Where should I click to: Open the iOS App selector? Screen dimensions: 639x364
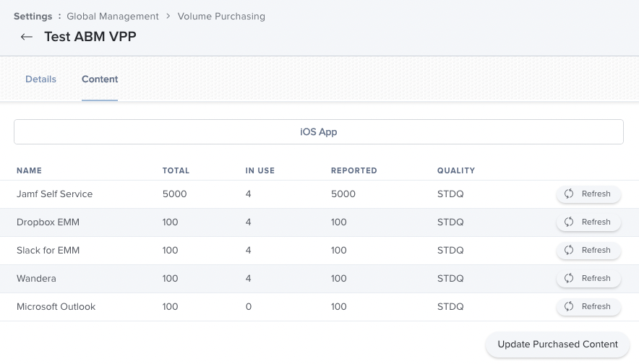click(x=319, y=132)
